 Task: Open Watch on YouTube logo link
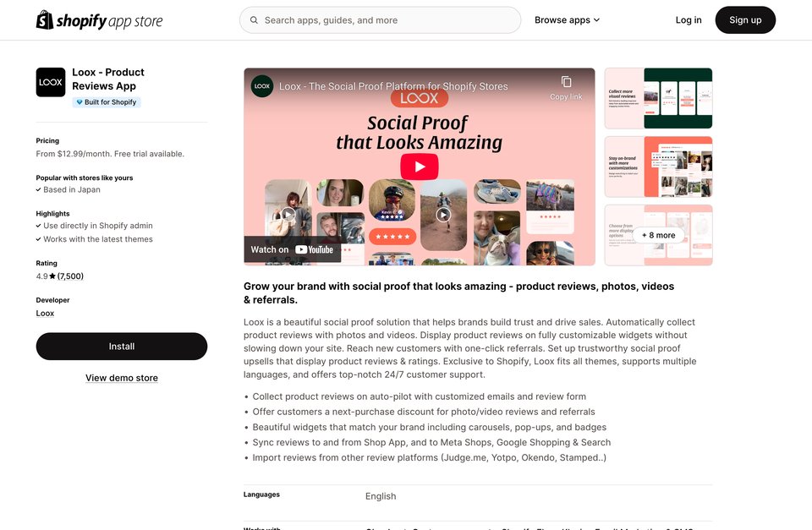292,249
